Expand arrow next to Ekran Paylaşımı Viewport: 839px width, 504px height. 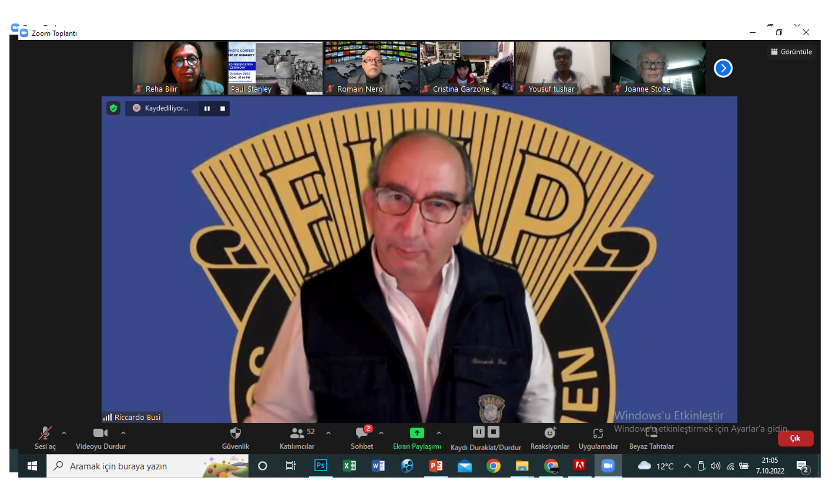tap(439, 433)
